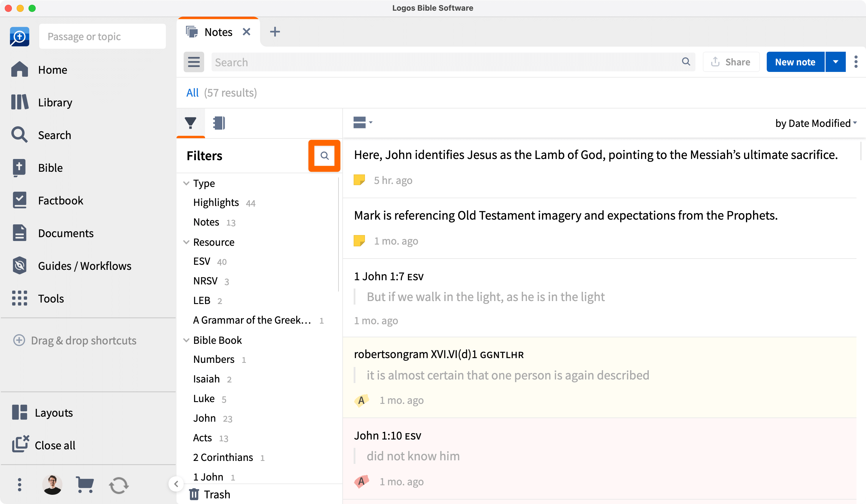
Task: Click yellow note icon on Mark note
Action: pyautogui.click(x=359, y=241)
